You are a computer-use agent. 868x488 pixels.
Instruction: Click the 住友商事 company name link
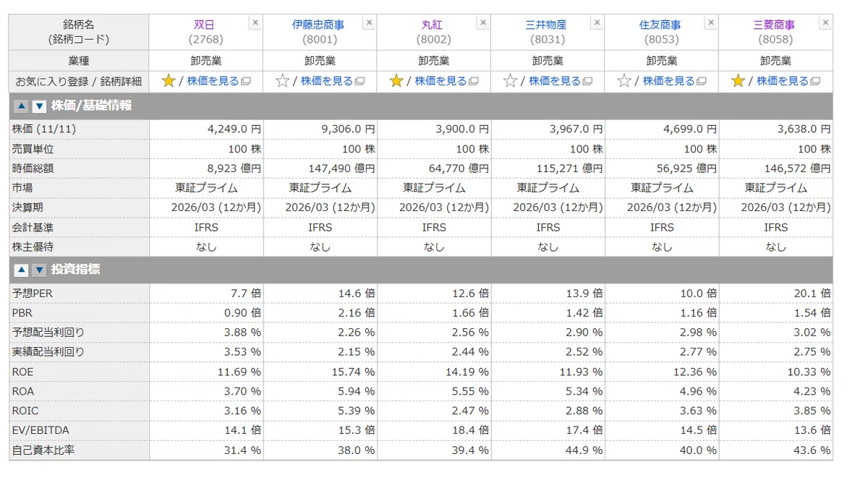(661, 25)
